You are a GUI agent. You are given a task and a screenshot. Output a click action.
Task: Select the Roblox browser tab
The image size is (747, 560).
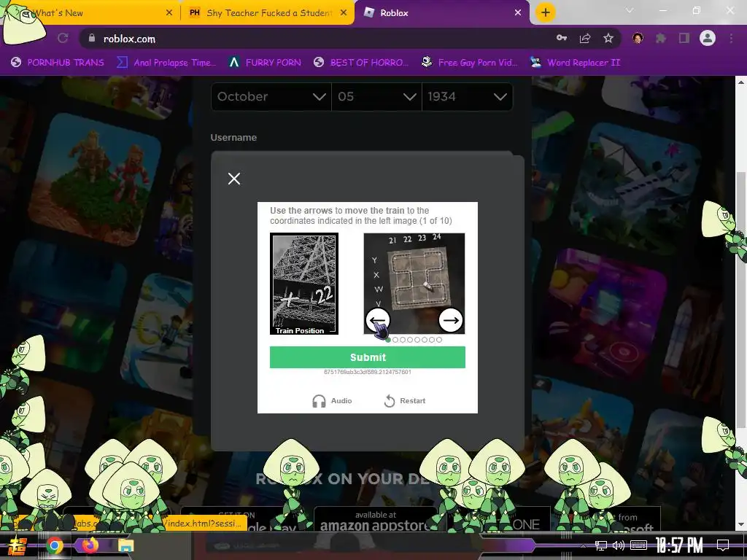pyautogui.click(x=441, y=13)
